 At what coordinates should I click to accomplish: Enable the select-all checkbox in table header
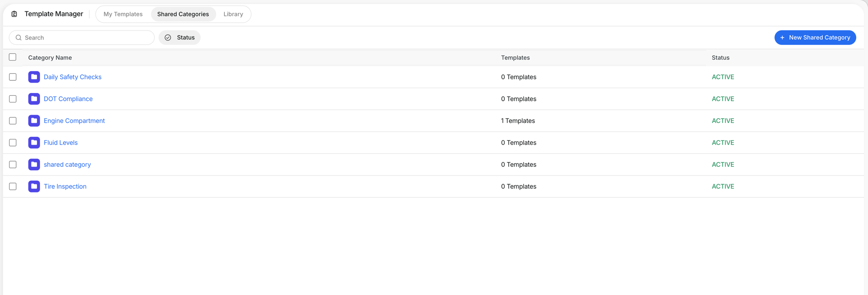coord(13,57)
